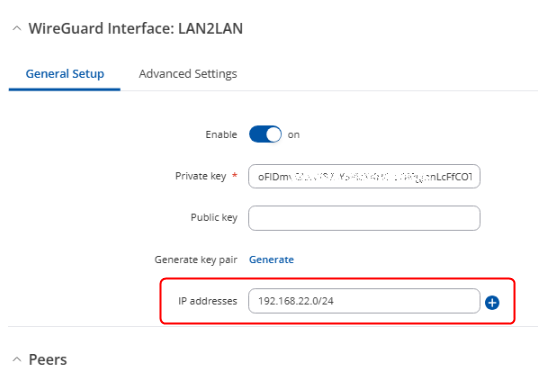Viewport: 538px width, 373px height.
Task: Click the "Generate key pair" label
Action: tap(196, 260)
